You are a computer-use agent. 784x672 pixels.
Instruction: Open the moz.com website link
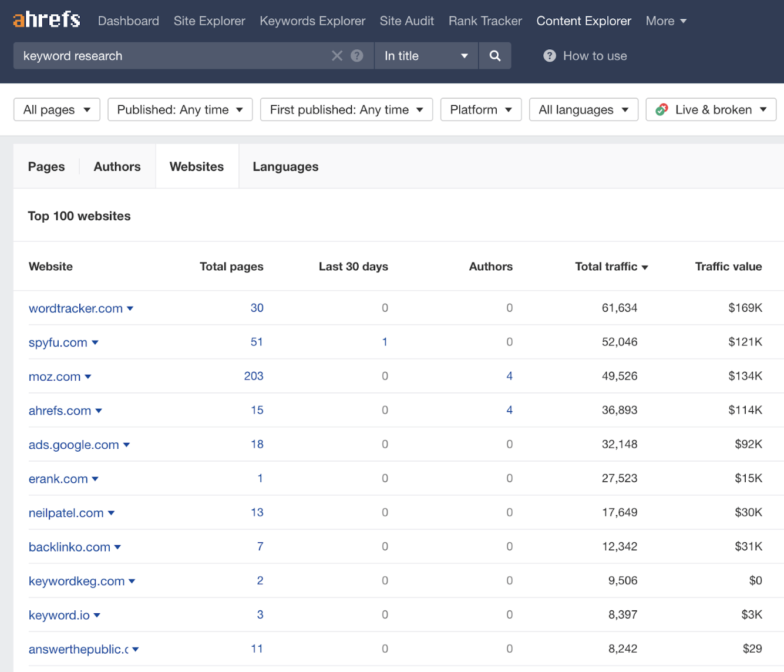coord(55,377)
